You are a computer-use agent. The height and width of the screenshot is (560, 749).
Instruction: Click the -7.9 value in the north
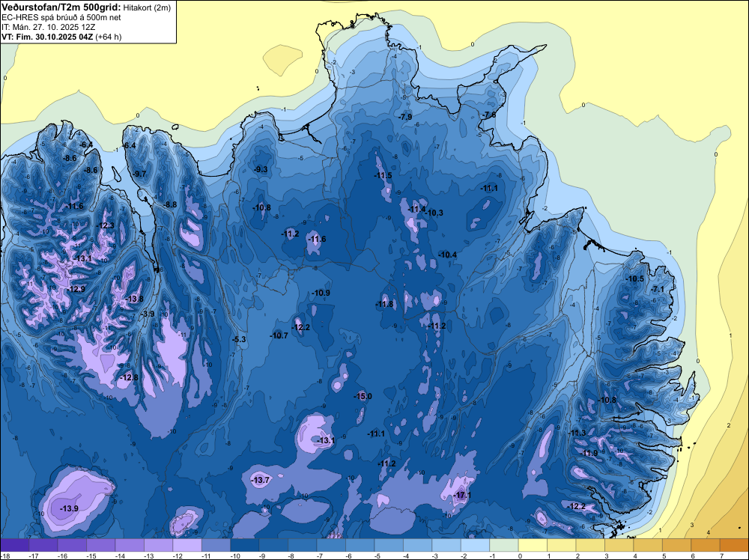click(x=405, y=117)
